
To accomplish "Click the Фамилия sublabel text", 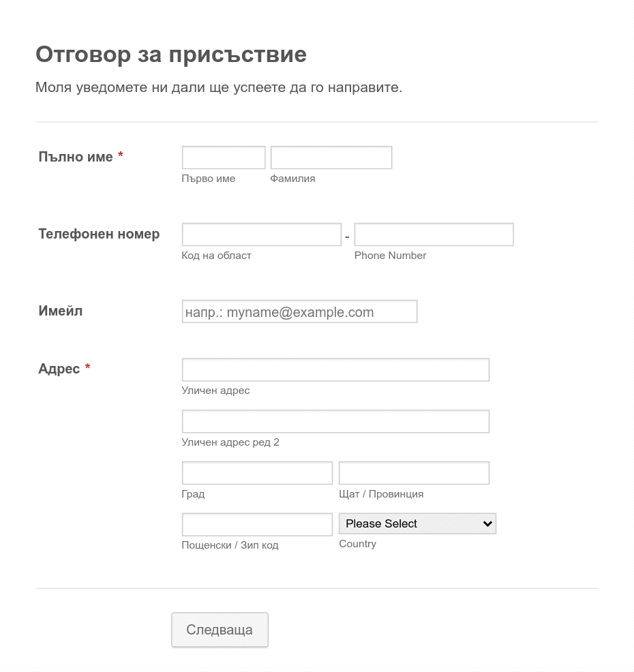I will 292,179.
